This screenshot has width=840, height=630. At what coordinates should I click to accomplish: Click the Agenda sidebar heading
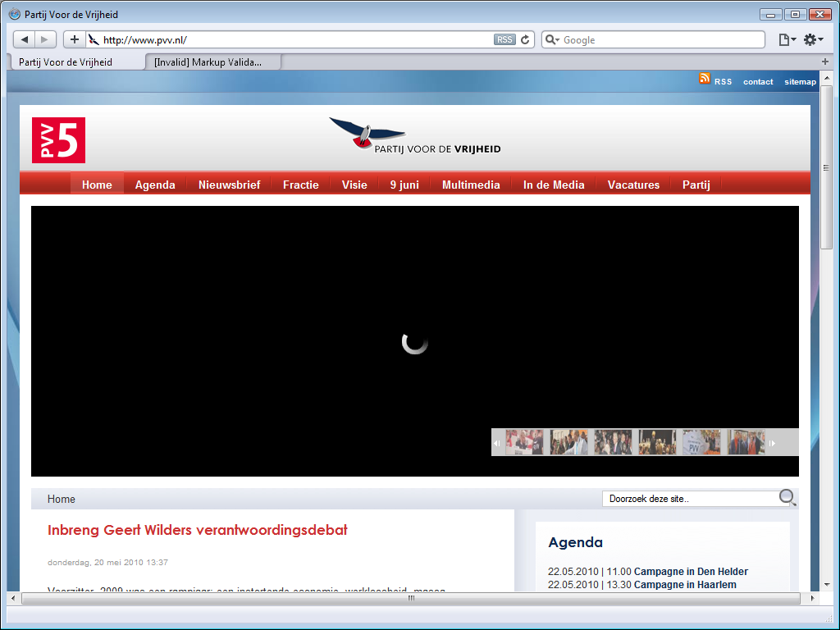(575, 543)
